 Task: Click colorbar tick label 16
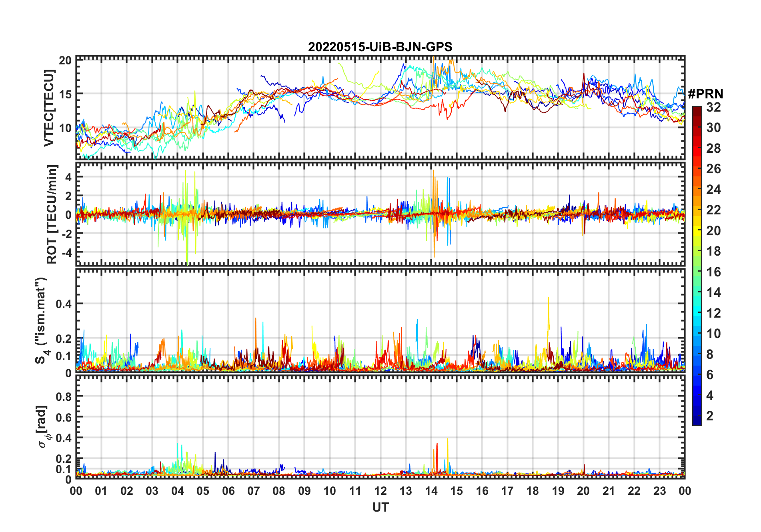pos(713,272)
